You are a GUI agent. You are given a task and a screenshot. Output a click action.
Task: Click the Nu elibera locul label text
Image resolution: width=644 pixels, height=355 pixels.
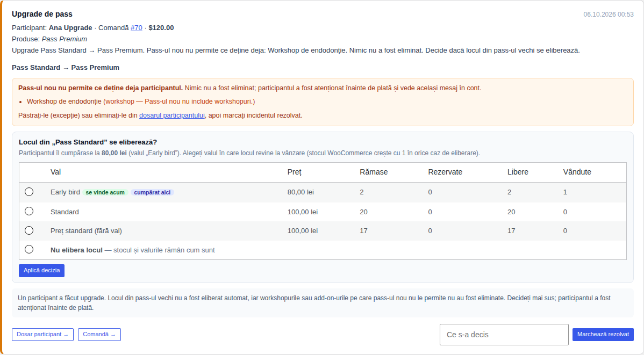76,250
